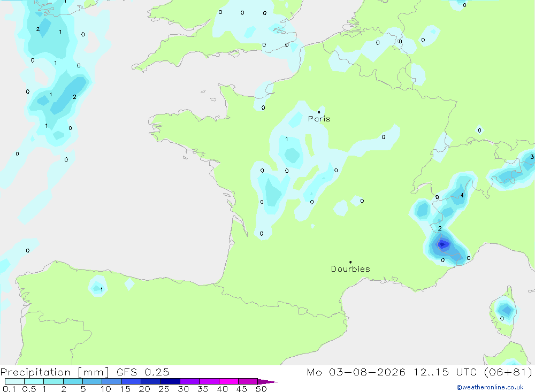Click the legend value '0.1'
The width and height of the screenshot is (535, 392).
click(9, 389)
